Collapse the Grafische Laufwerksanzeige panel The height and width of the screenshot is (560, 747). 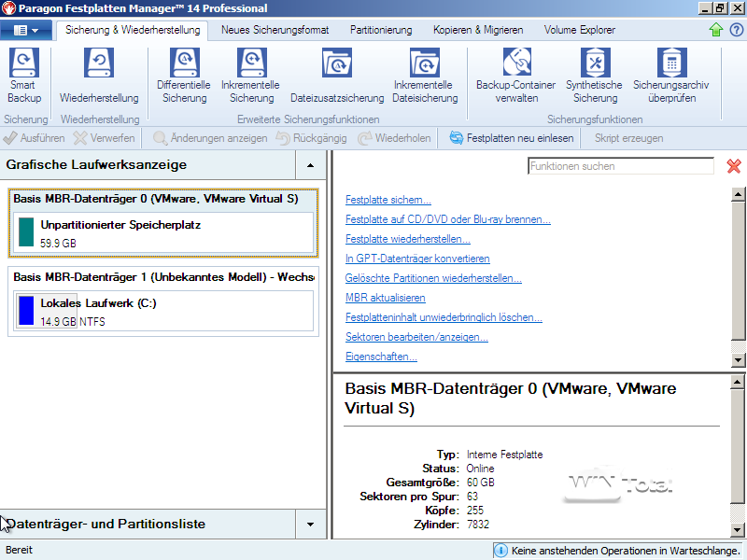coord(310,165)
